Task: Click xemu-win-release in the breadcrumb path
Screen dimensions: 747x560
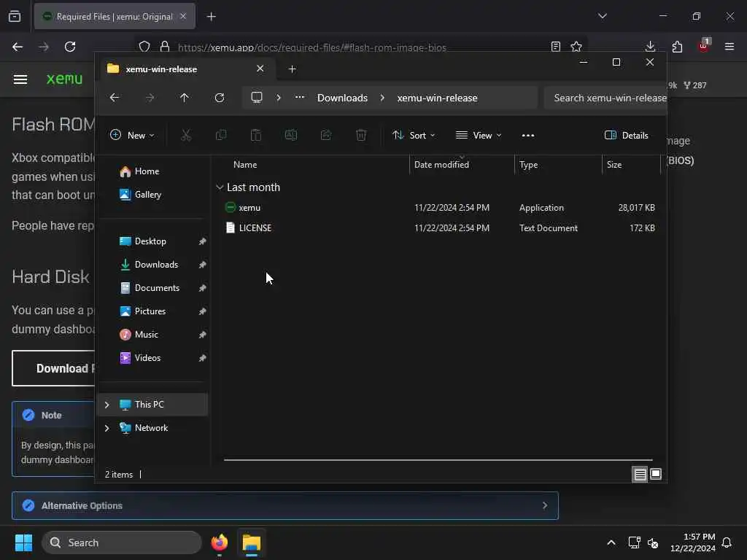Action: click(437, 98)
